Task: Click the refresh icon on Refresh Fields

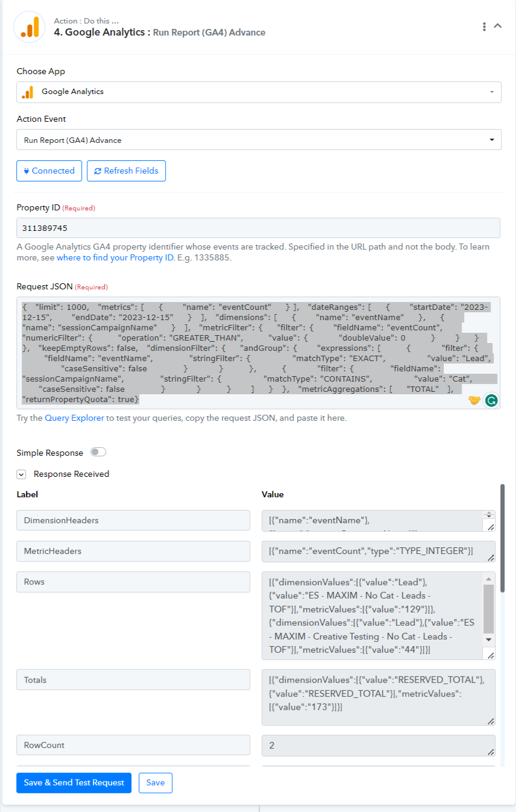Action: 98,171
